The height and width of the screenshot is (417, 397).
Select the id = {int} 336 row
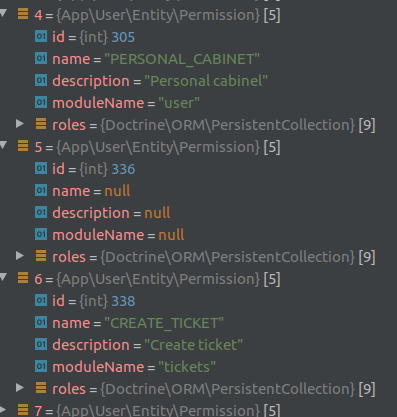198,169
